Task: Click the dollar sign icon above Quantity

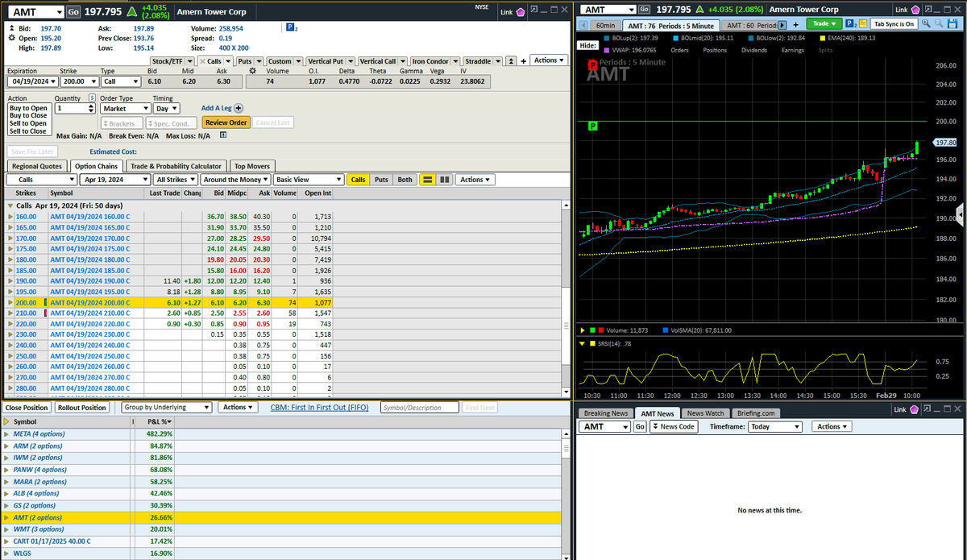Action: click(x=92, y=97)
